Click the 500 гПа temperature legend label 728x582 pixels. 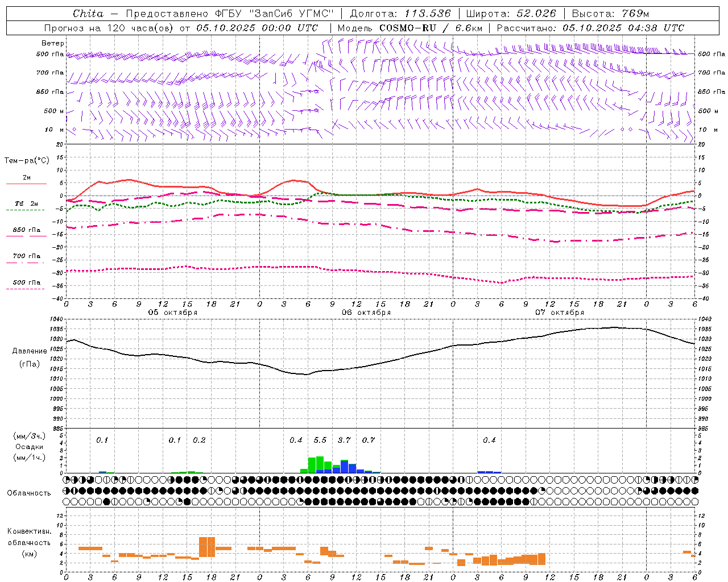pos(27,282)
